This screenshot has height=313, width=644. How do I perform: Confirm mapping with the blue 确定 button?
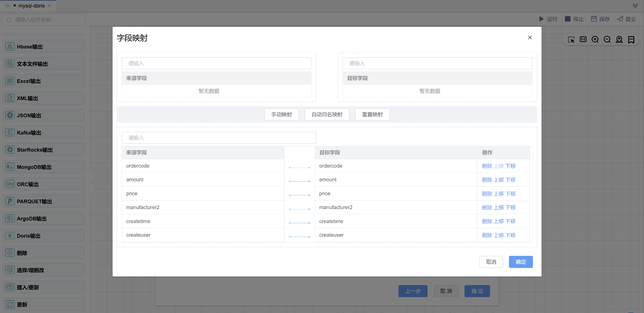[x=521, y=262]
